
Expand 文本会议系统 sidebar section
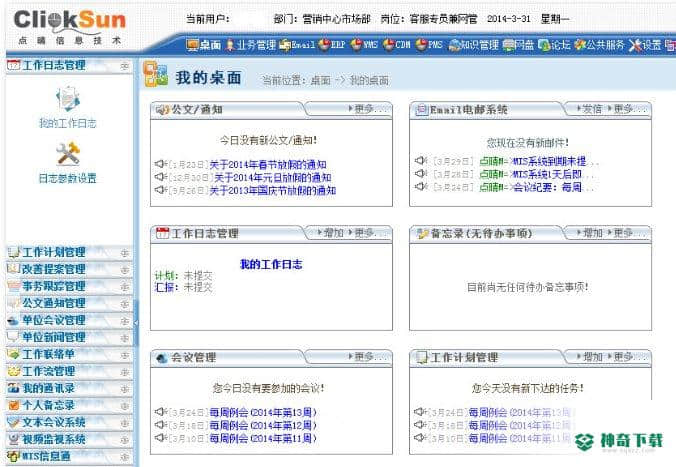click(x=125, y=423)
